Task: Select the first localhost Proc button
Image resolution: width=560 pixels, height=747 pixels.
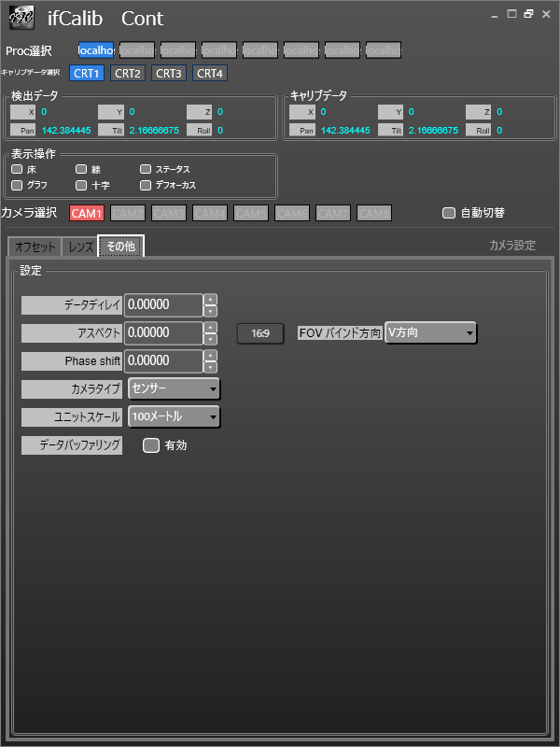Action: 95,49
